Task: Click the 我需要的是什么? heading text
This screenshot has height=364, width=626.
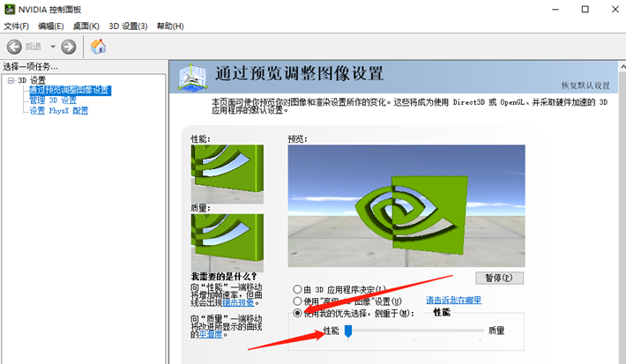Action: pyautogui.click(x=224, y=277)
